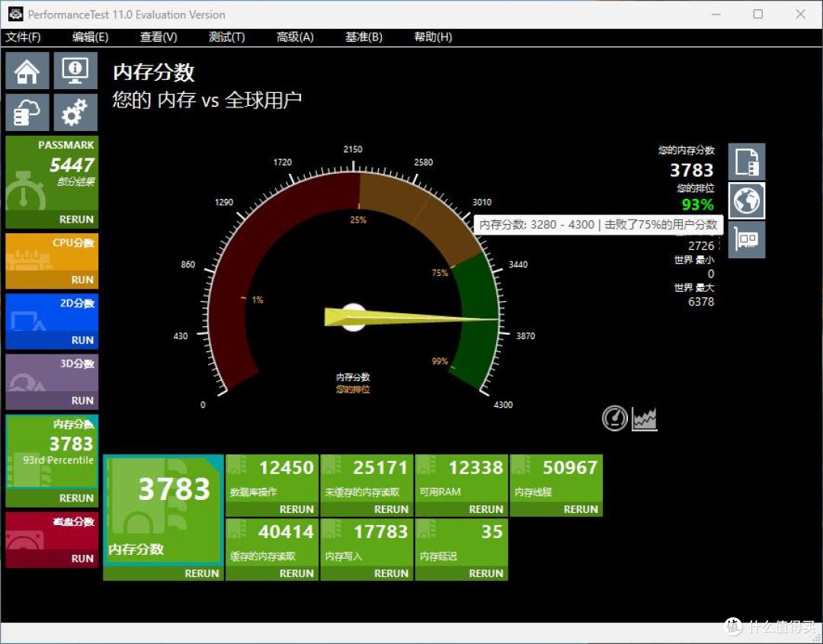Maximize the PerformanceTest window
Image resolution: width=823 pixels, height=644 pixels.
pyautogui.click(x=758, y=14)
